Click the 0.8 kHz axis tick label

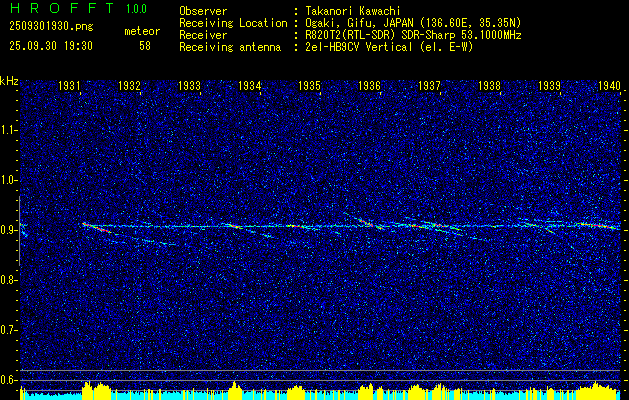(8, 280)
